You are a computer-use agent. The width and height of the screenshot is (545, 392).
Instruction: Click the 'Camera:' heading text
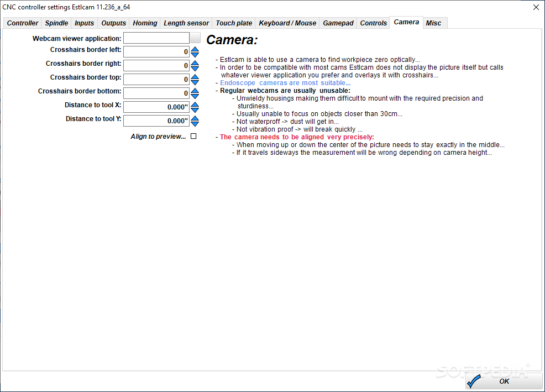click(x=232, y=40)
